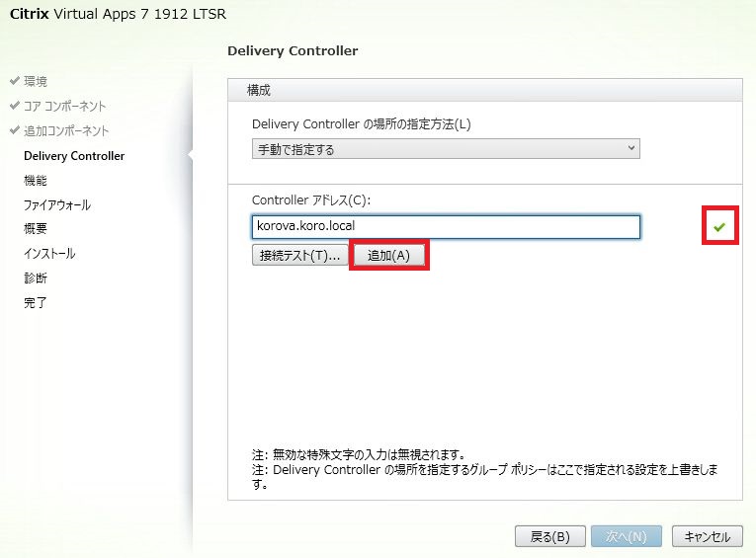Click the green validation checkmark icon
The height and width of the screenshot is (558, 756).
(x=719, y=227)
